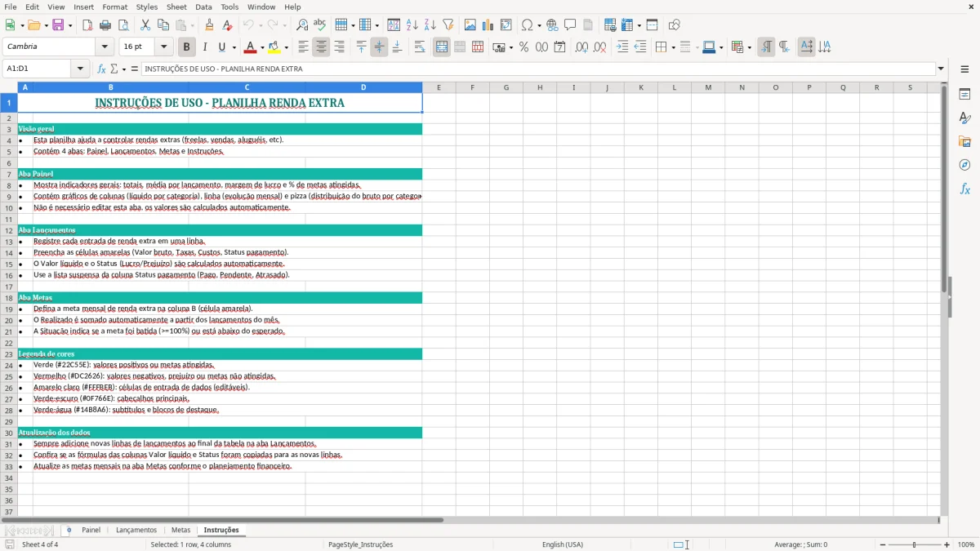Apply yellow Background Color swatch
This screenshot has width=980, height=551.
[x=274, y=47]
